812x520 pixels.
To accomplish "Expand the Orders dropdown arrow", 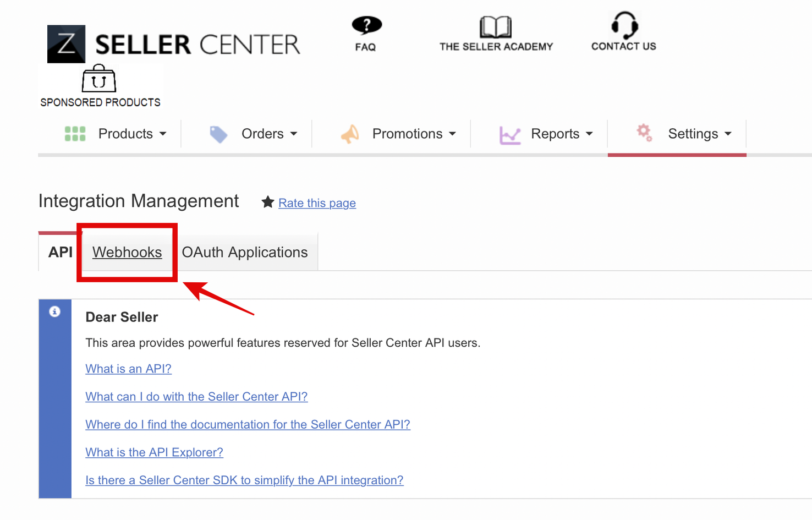I will click(x=294, y=134).
